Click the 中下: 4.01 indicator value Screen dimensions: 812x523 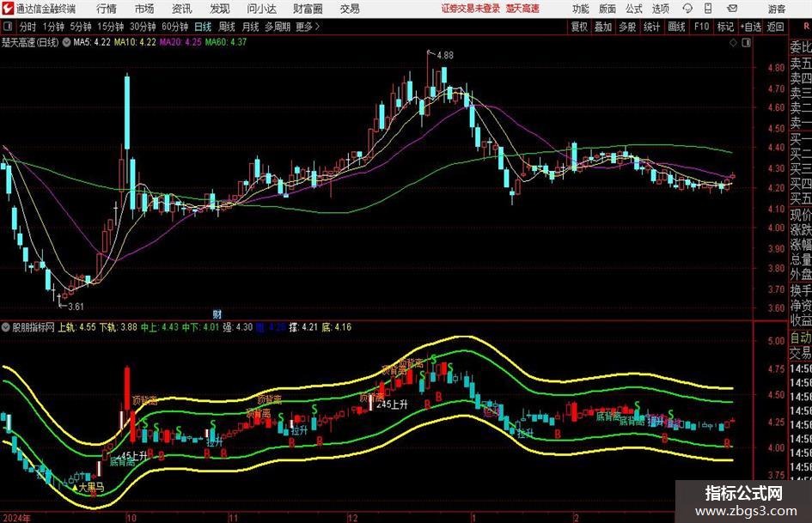(x=201, y=327)
